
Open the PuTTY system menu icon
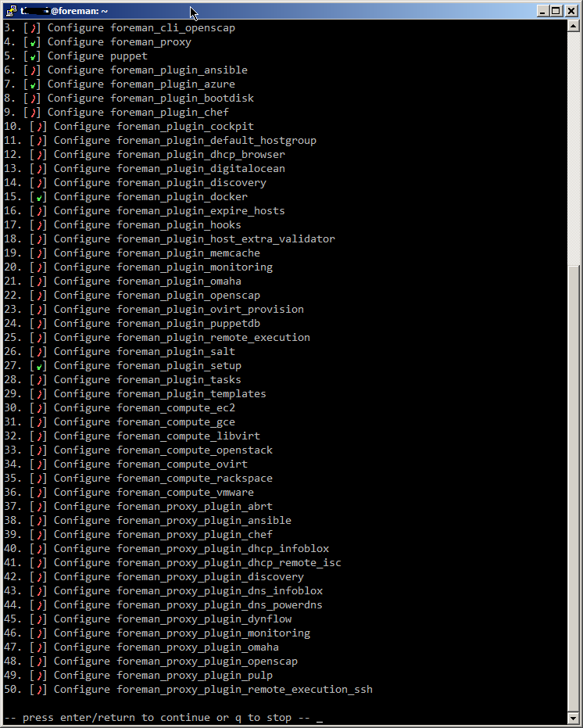[x=11, y=10]
